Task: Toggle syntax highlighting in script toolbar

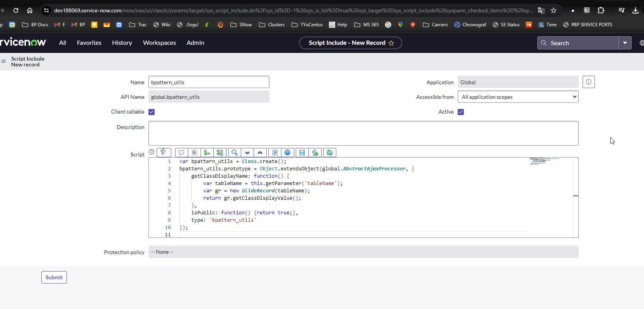Action: coord(164,152)
